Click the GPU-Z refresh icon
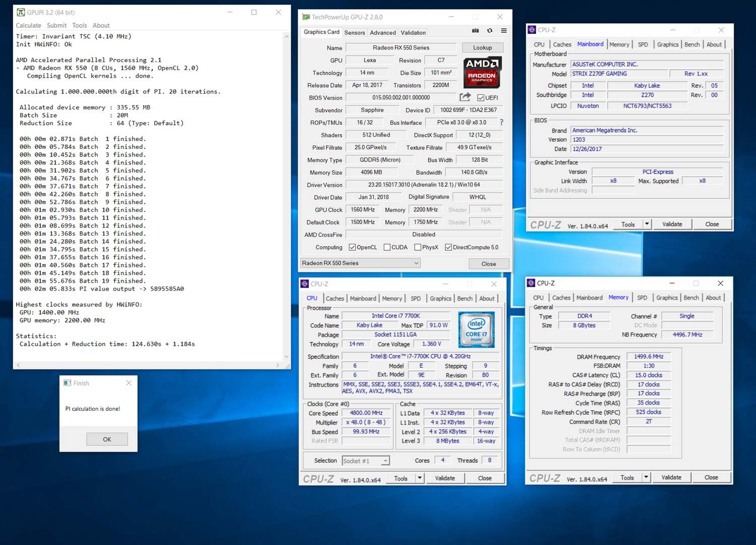The height and width of the screenshot is (545, 756). [489, 31]
